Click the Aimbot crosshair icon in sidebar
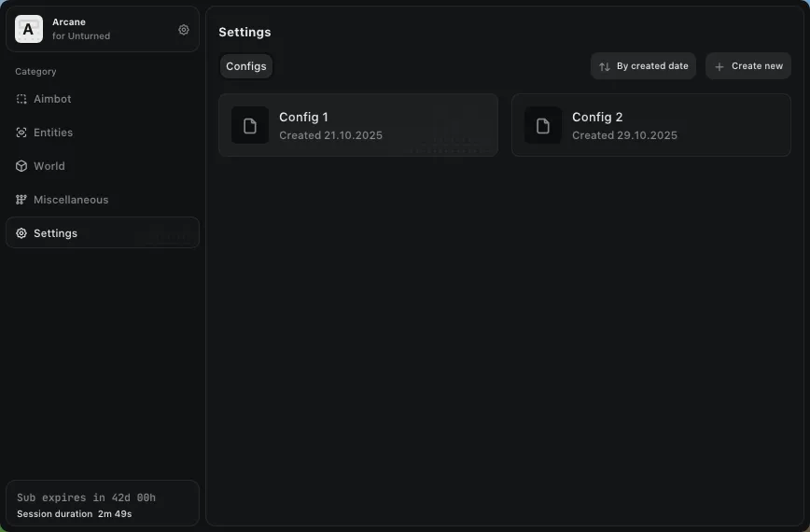The width and height of the screenshot is (810, 532). 21,99
